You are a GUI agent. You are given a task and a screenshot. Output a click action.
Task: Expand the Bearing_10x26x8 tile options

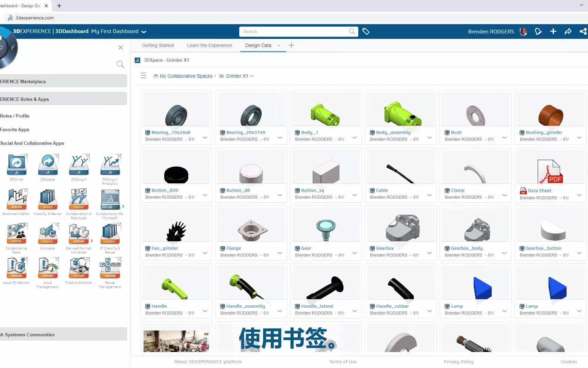point(205,138)
